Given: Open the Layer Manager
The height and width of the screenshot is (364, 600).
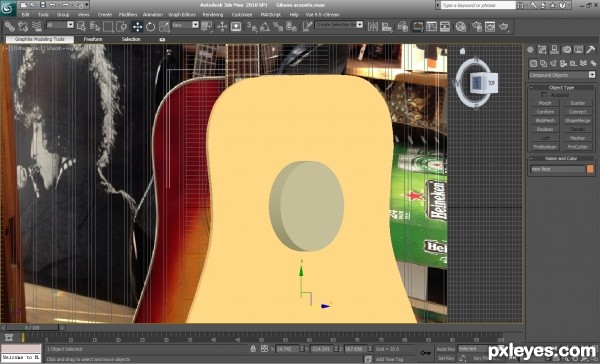Looking at the screenshot, I should (402, 26).
